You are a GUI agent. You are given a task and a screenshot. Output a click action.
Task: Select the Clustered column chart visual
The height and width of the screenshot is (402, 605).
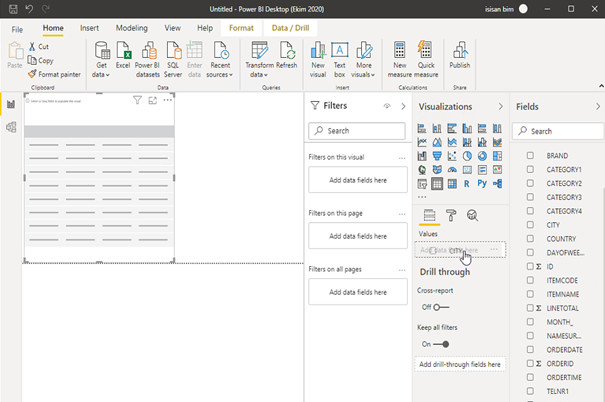(x=467, y=128)
